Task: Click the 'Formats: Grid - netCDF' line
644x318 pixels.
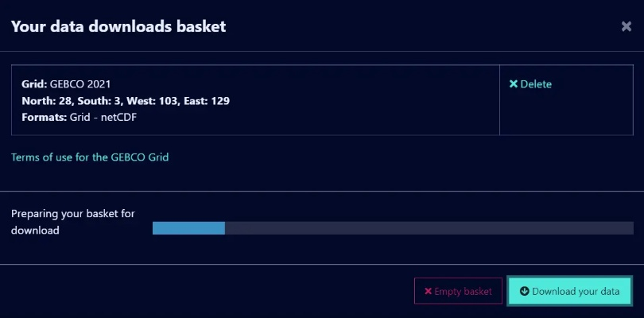Action: pos(78,118)
